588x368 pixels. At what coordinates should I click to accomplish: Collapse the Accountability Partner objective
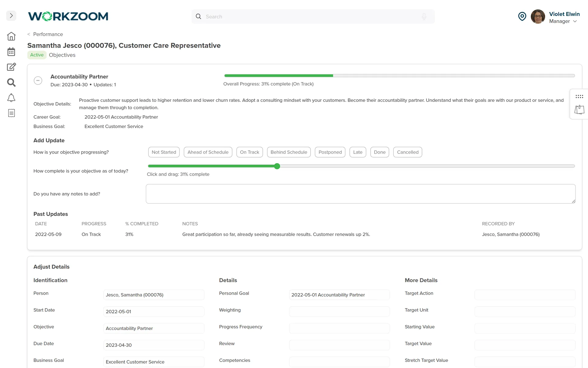[x=38, y=81]
